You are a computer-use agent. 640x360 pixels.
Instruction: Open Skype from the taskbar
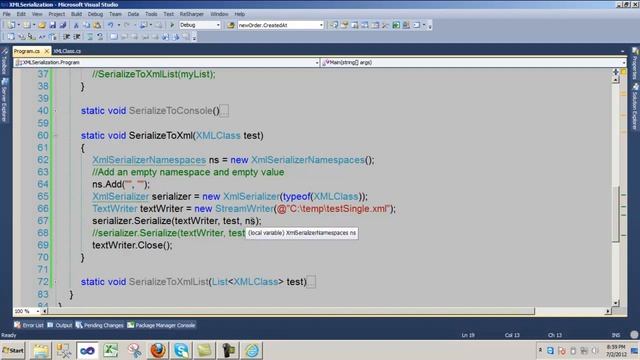pyautogui.click(x=181, y=350)
